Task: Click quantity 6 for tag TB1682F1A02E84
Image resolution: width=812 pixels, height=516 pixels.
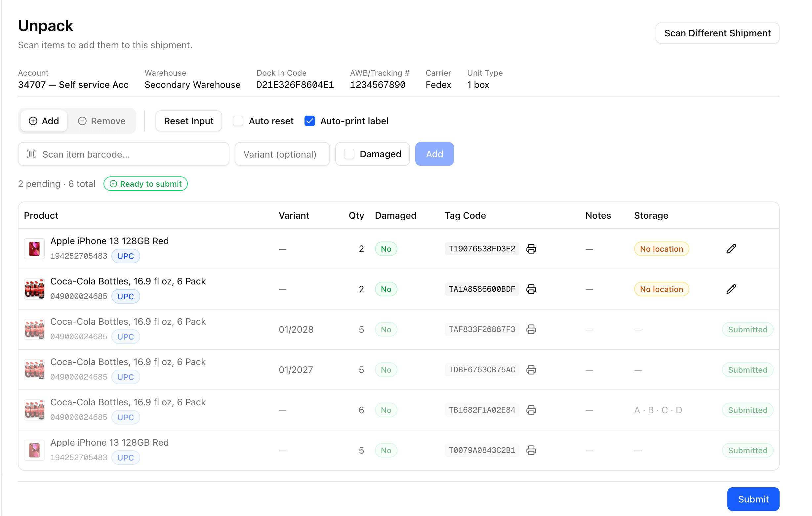Action: click(x=361, y=410)
